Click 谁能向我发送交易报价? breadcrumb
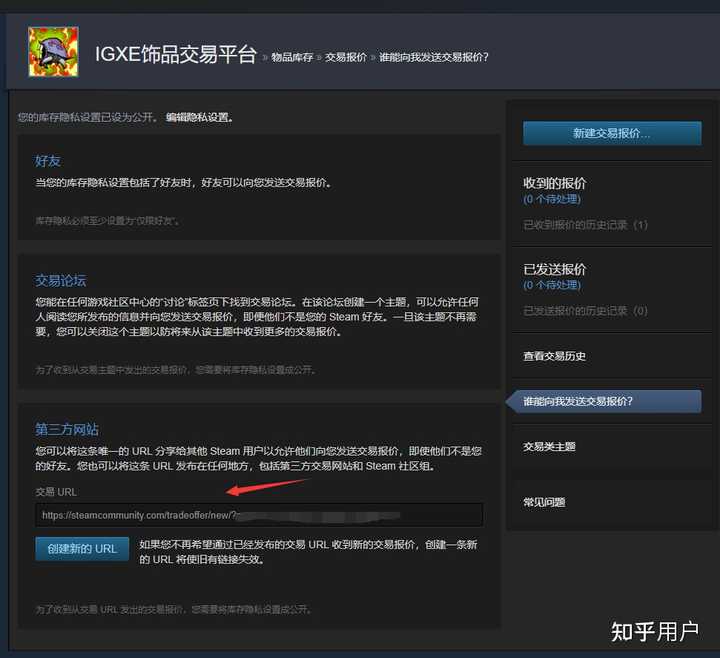 433,57
